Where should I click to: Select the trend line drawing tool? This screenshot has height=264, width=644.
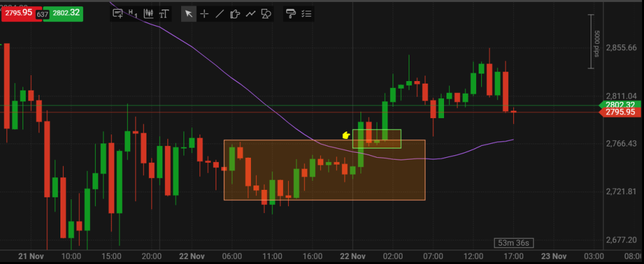tap(219, 13)
